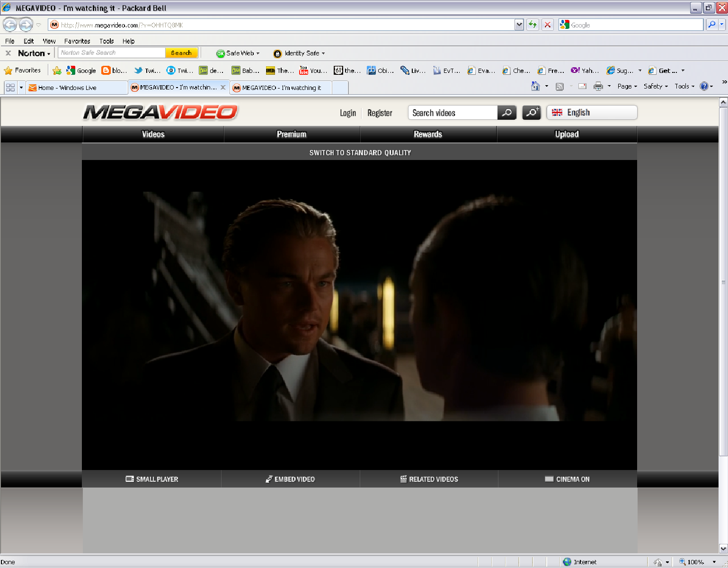Expand the search provider dropdown arrow
Viewport: 728px width, 568px height.
[722, 25]
